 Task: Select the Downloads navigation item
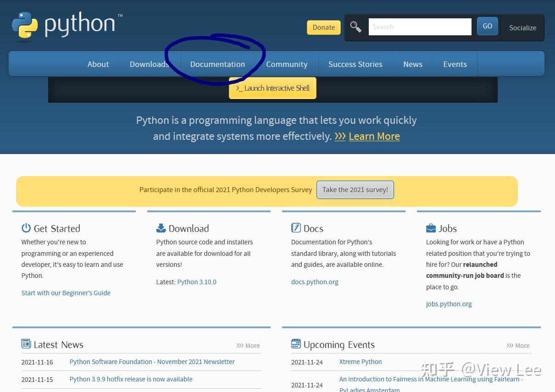point(149,64)
